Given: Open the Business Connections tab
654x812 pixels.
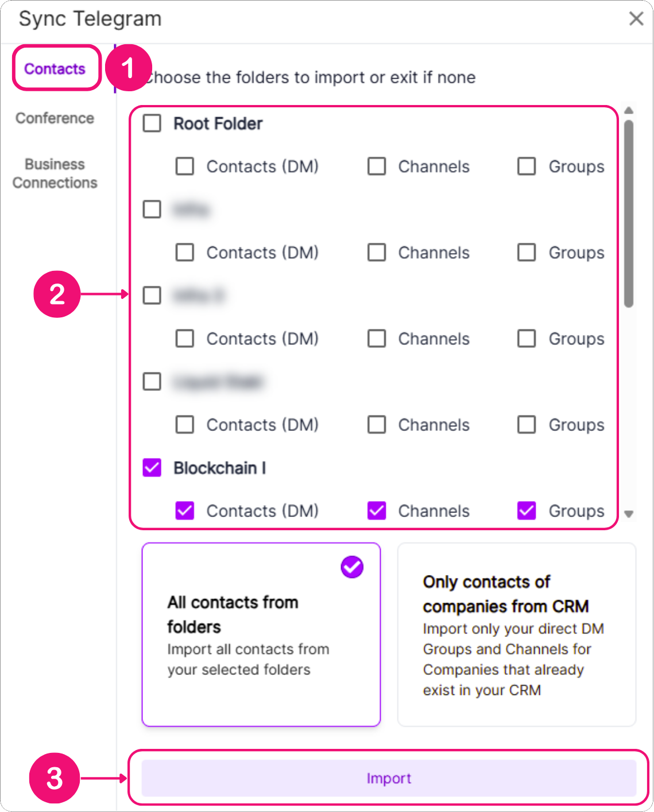Looking at the screenshot, I should coord(55,173).
